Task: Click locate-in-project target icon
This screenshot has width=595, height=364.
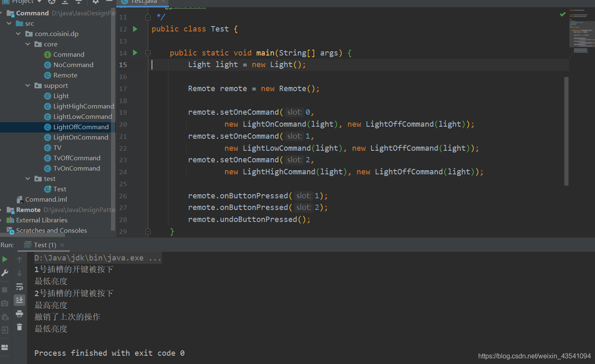Action: 52,2
